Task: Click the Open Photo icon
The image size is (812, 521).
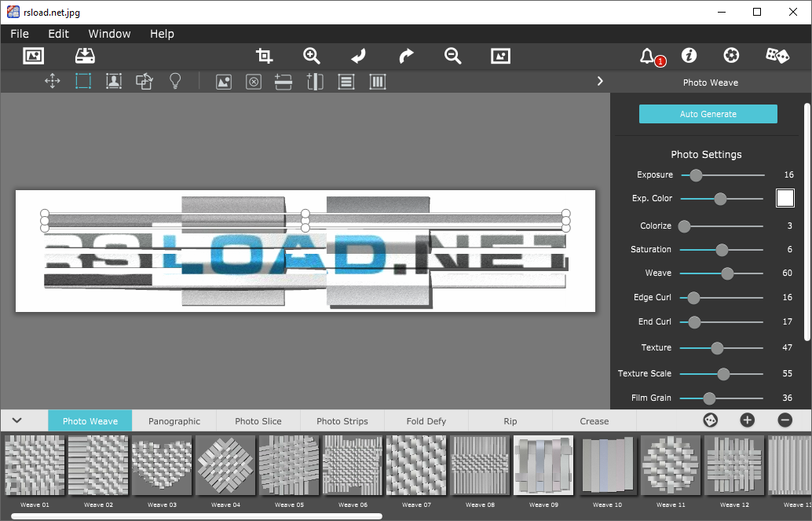Action: tap(33, 56)
